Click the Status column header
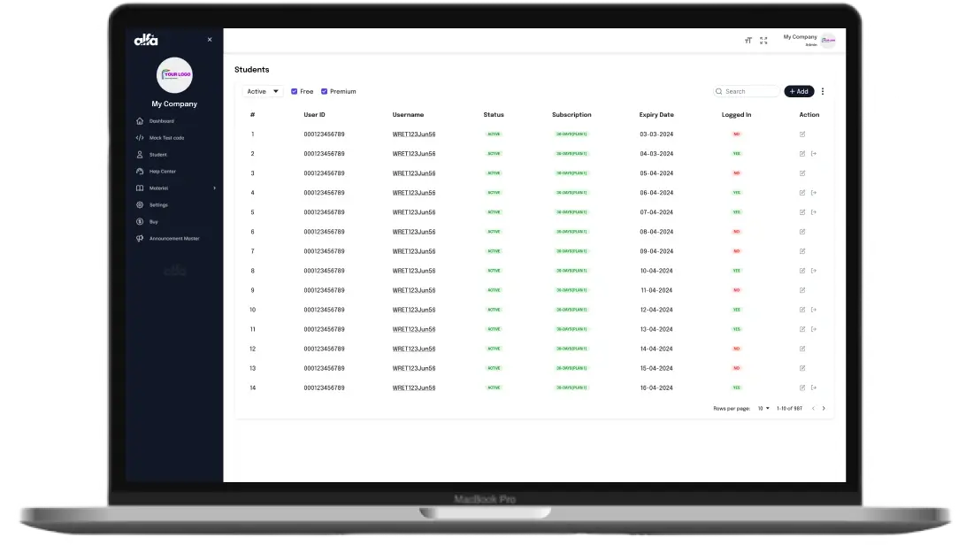The width and height of the screenshot is (974, 560). tap(494, 115)
